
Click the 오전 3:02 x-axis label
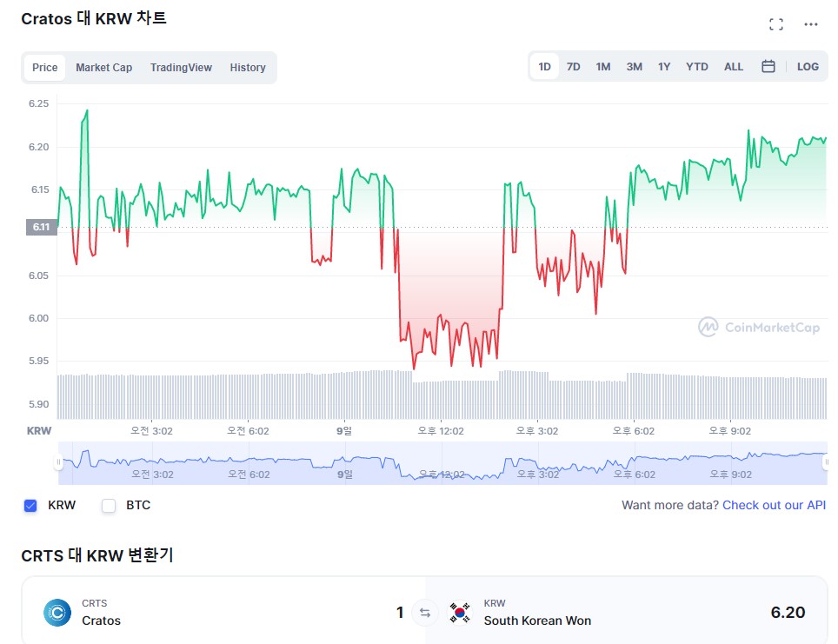point(152,431)
